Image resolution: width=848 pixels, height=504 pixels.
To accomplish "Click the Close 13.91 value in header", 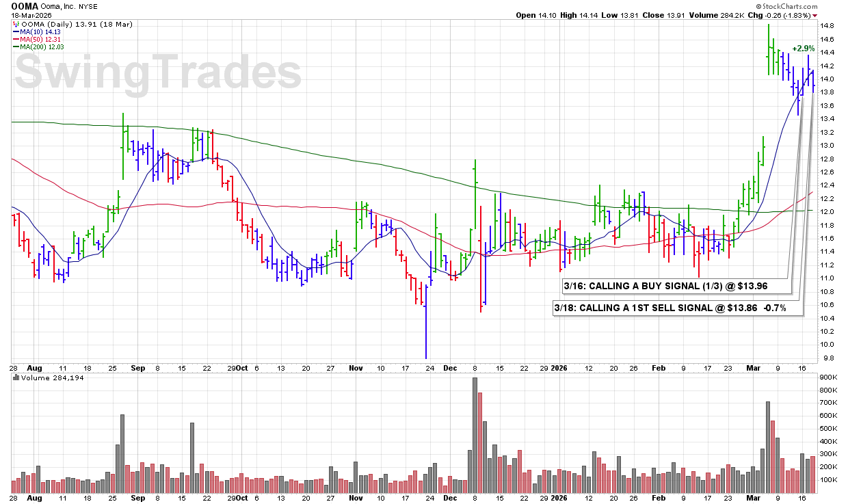I will point(673,16).
